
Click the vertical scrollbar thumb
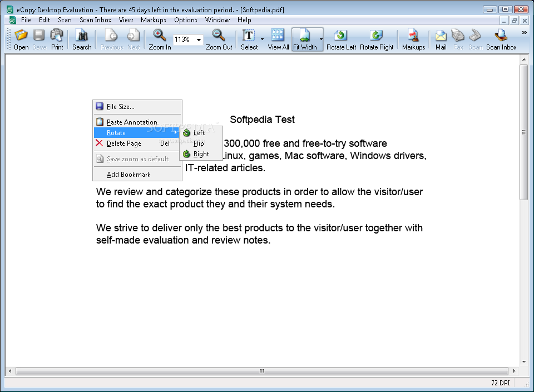click(524, 132)
